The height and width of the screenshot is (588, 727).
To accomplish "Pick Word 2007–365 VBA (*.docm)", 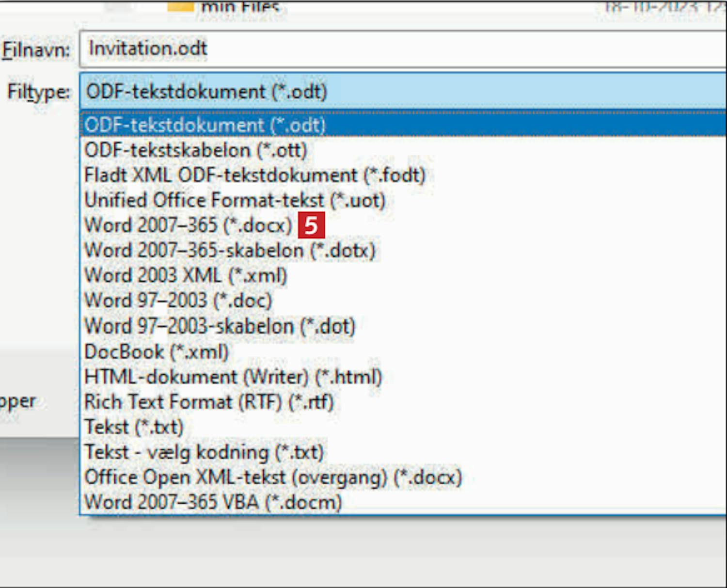I will point(403,502).
